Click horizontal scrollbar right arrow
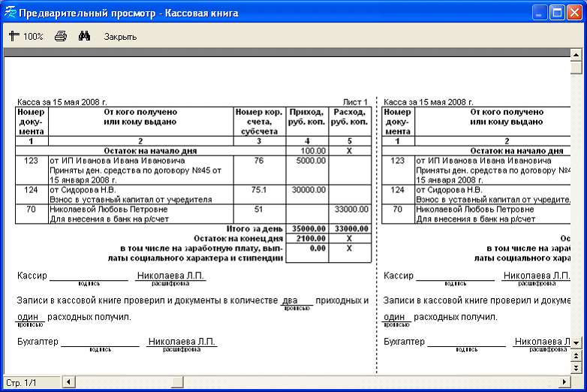587x392 pixels. click(x=564, y=382)
